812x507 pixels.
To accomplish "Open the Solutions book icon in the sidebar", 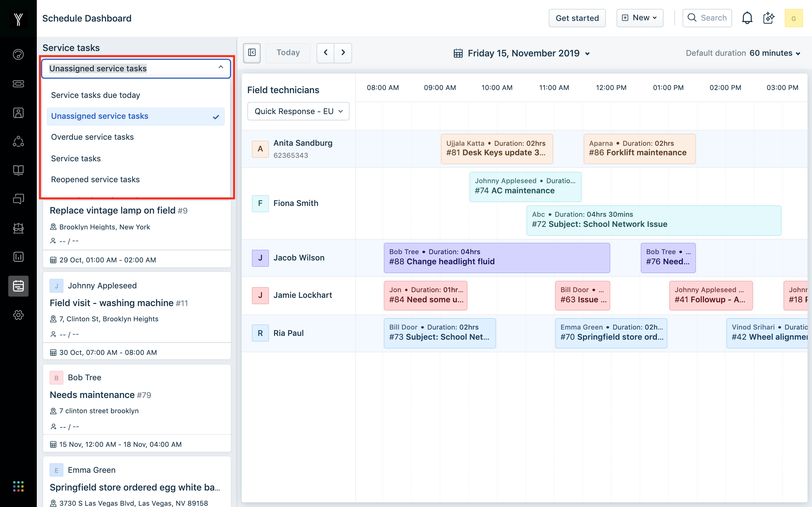I will 18,170.
